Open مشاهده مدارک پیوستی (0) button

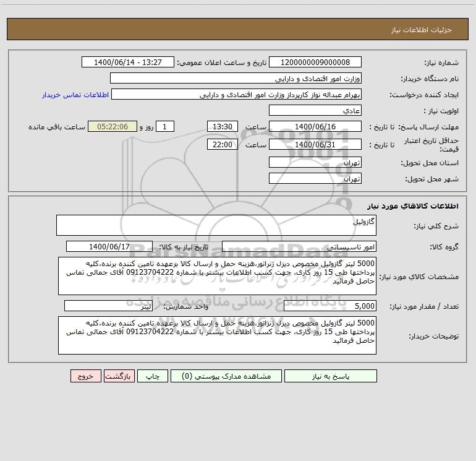point(226,376)
